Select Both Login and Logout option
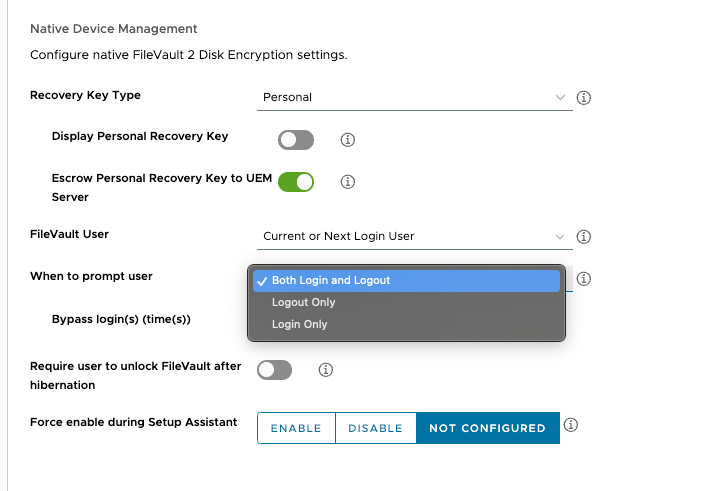Screen dimensions: 707x491 (406, 280)
